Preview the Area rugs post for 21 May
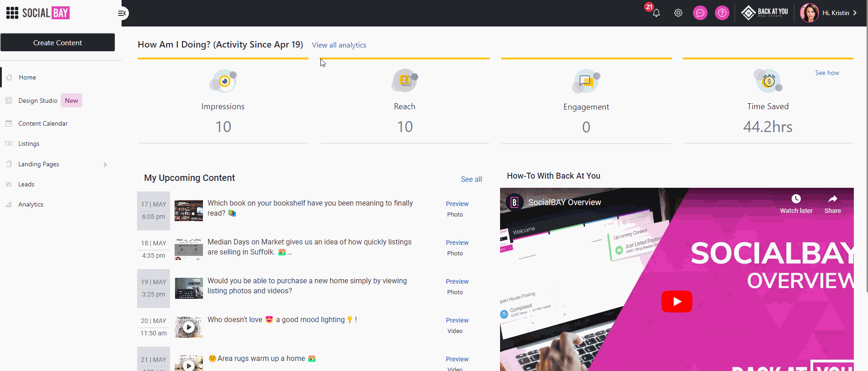868x371 pixels. tap(457, 359)
